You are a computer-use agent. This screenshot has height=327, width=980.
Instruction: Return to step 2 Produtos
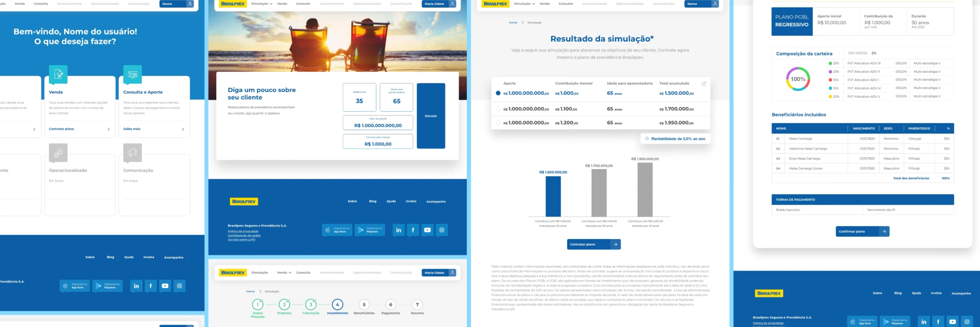285,305
